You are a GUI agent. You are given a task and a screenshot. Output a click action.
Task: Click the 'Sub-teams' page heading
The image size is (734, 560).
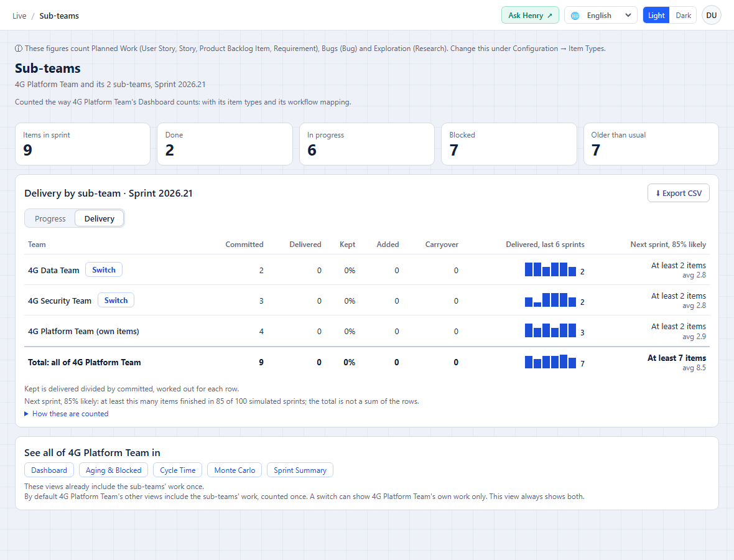click(48, 68)
